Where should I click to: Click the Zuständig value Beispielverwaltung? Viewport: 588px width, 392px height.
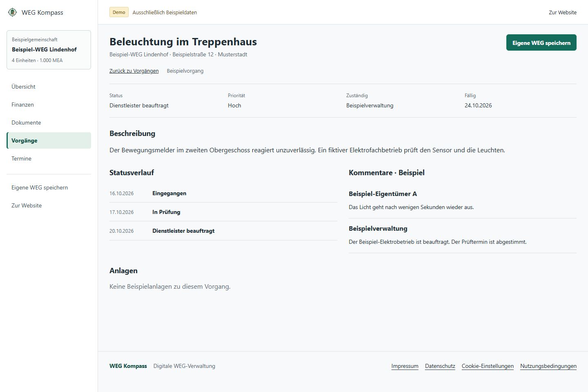tap(370, 105)
